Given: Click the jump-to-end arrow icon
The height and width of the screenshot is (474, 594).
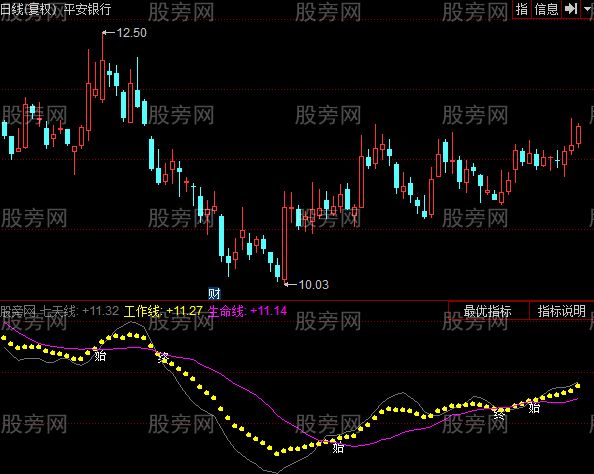Looking at the screenshot, I should [570, 9].
